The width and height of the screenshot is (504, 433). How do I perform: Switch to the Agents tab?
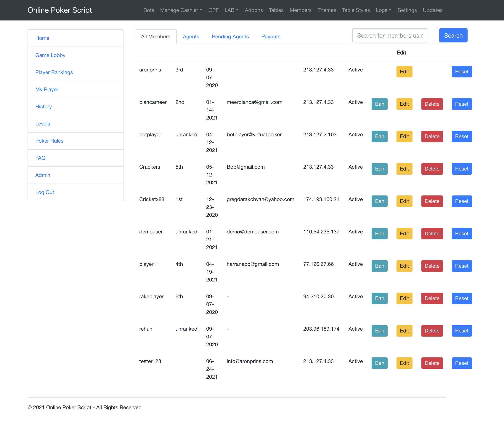click(191, 36)
